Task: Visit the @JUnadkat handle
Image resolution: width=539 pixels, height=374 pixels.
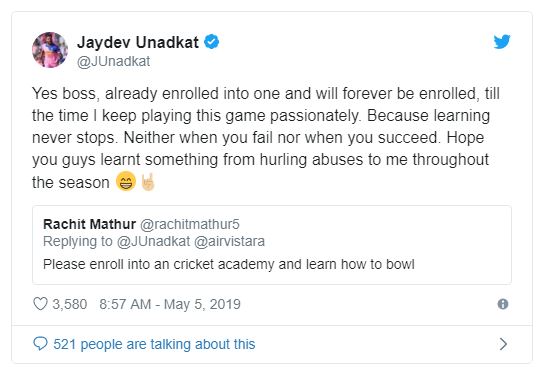Action: tap(113, 62)
